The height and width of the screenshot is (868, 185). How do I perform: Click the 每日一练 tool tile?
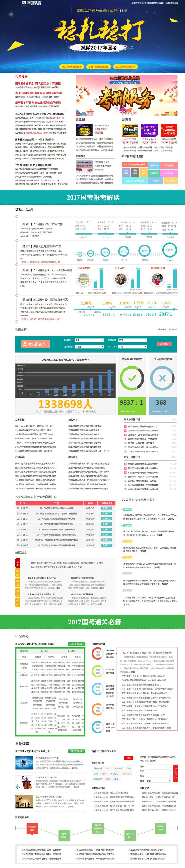(154, 166)
